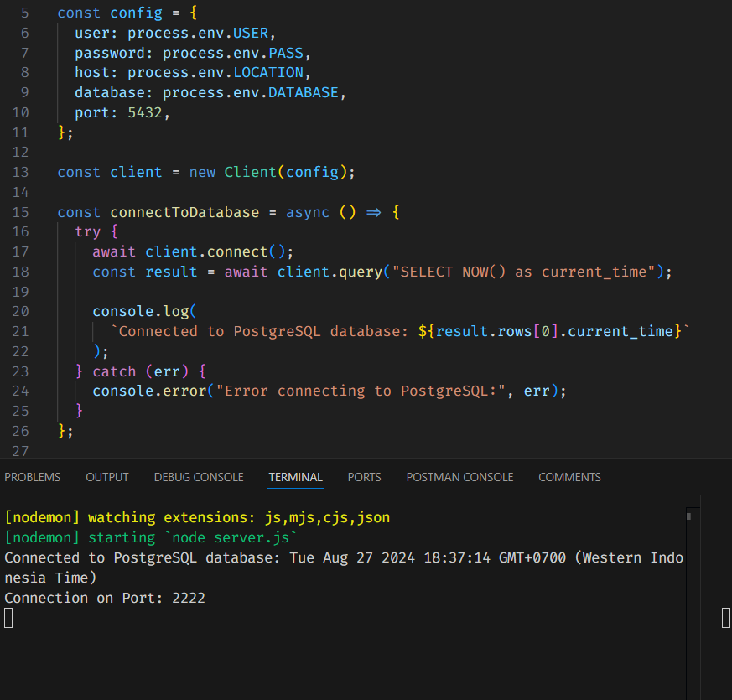
Task: Click the Client class name on line 13
Action: click(251, 172)
